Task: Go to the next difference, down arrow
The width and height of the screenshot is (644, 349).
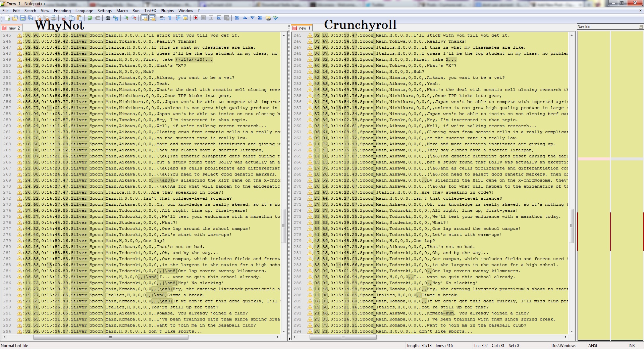Action: click(253, 18)
